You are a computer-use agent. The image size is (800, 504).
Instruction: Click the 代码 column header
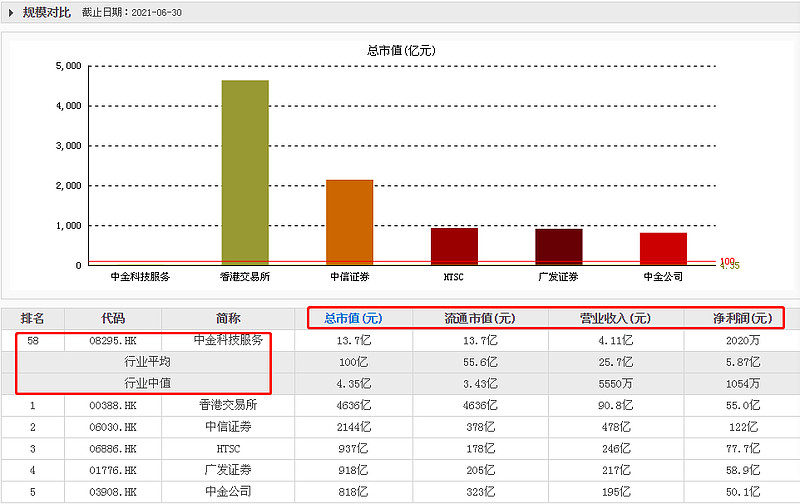click(113, 318)
